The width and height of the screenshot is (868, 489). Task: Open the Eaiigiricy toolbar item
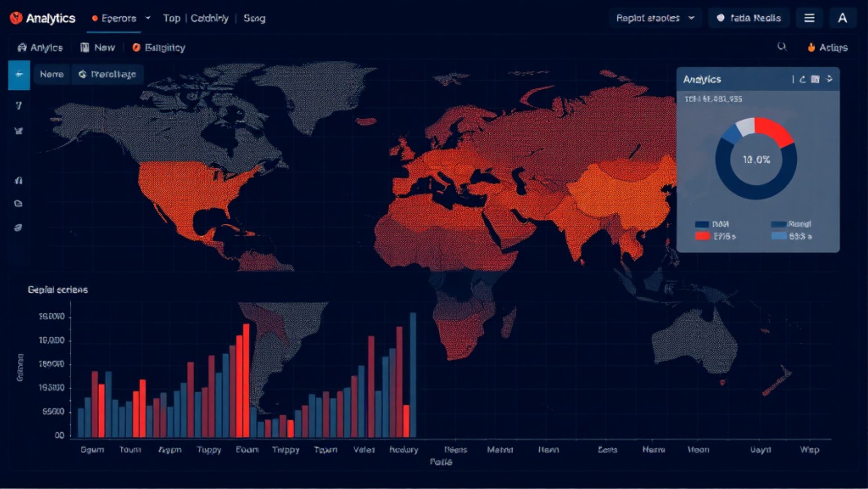pos(159,47)
